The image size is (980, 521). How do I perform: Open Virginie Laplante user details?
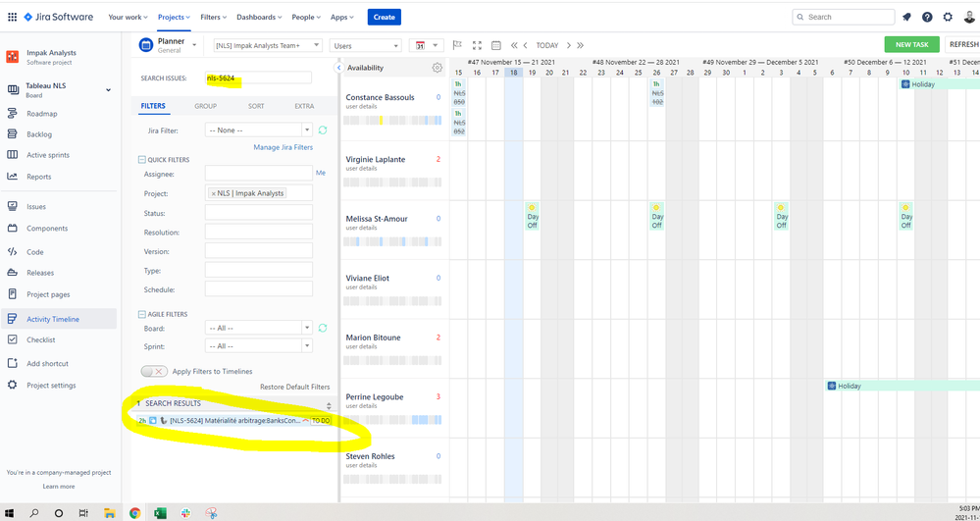pyautogui.click(x=361, y=168)
